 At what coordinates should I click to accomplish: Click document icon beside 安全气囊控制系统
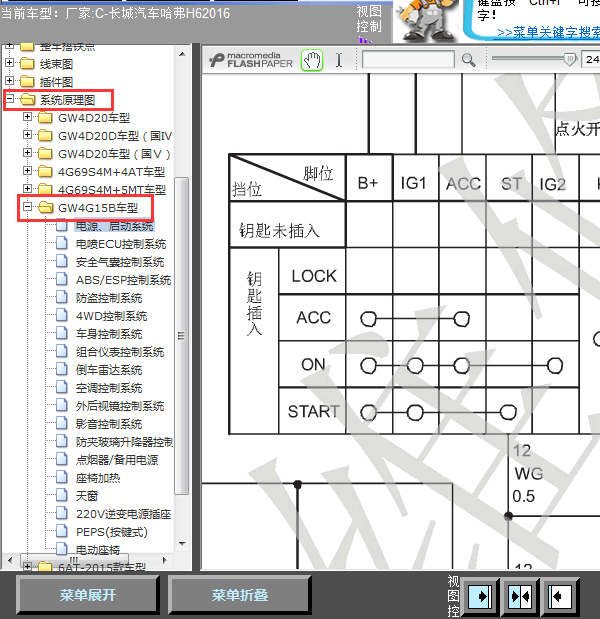[62, 261]
